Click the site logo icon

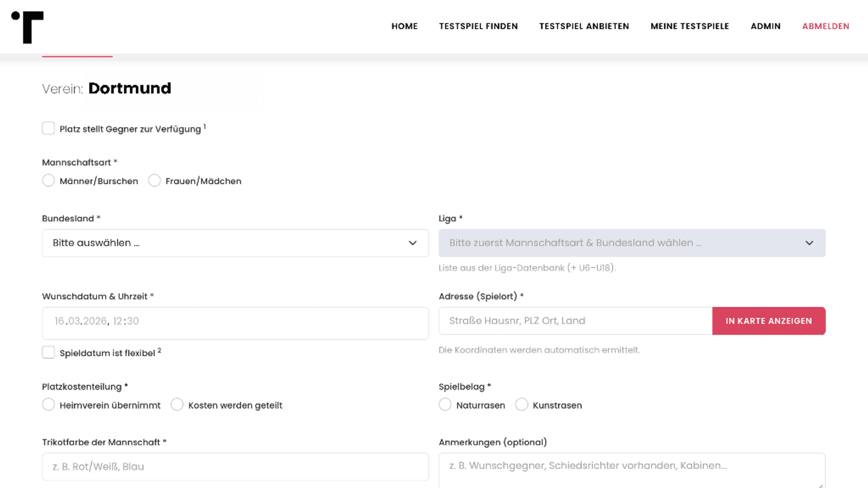[x=28, y=27]
